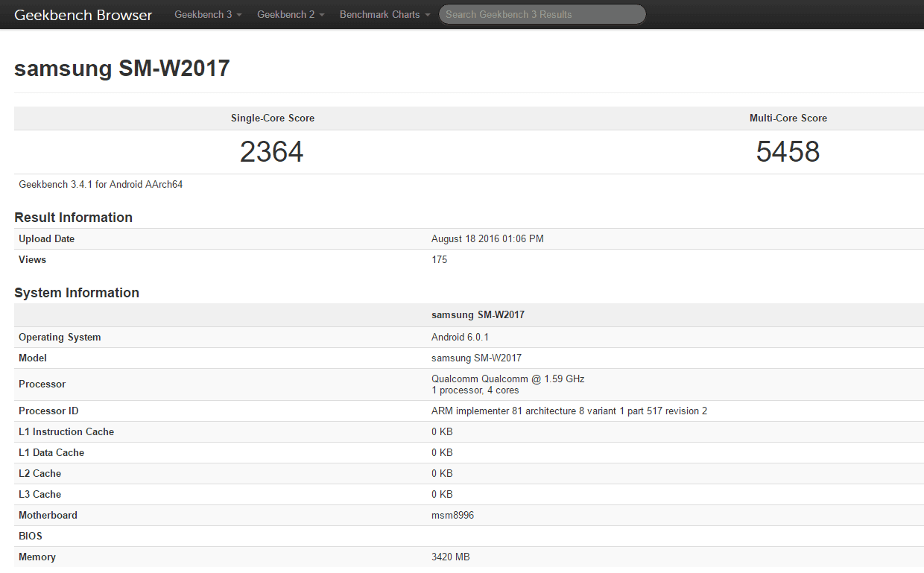Image resolution: width=924 pixels, height=573 pixels.
Task: Open the Geekbench 3 dropdown menu
Action: [x=208, y=15]
